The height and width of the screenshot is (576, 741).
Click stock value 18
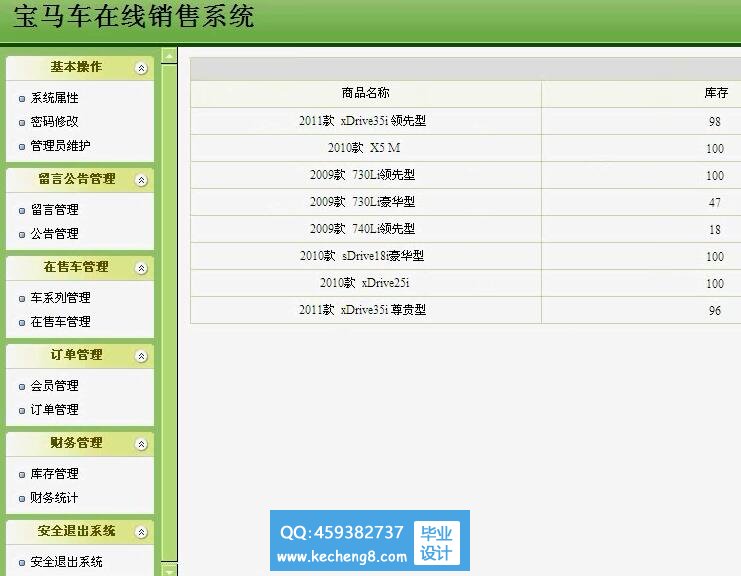click(x=715, y=230)
